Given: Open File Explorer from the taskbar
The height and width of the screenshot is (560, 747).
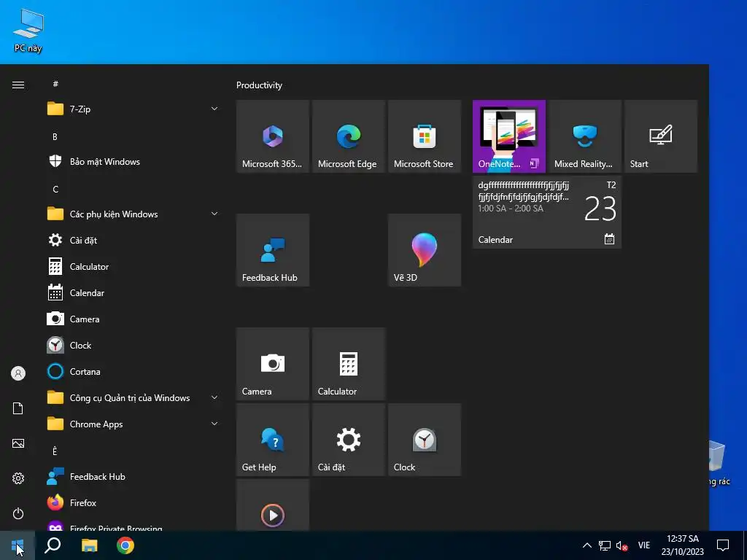Looking at the screenshot, I should coord(89,545).
